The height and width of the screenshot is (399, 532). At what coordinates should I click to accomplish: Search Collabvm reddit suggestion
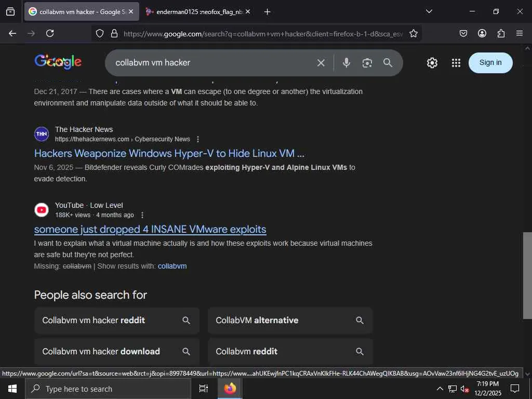290,352
